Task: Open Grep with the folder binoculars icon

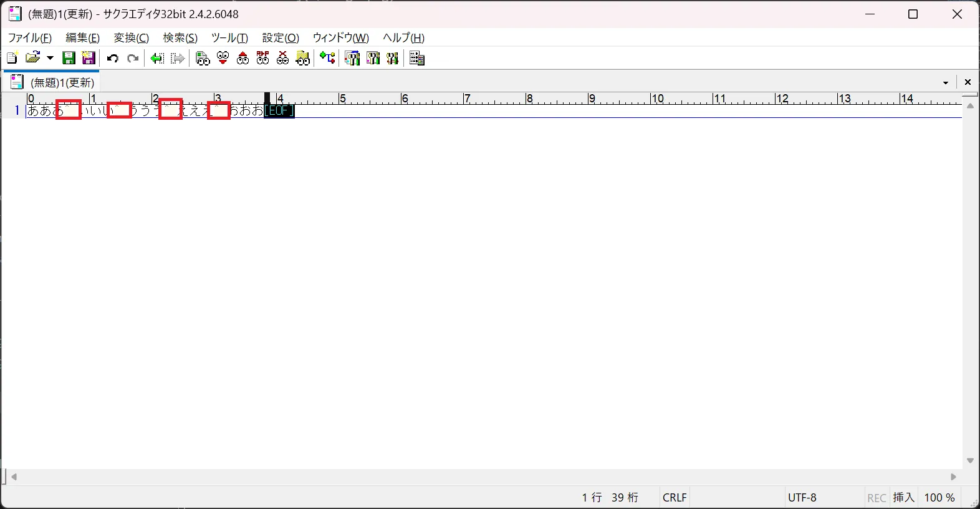Action: pos(302,58)
